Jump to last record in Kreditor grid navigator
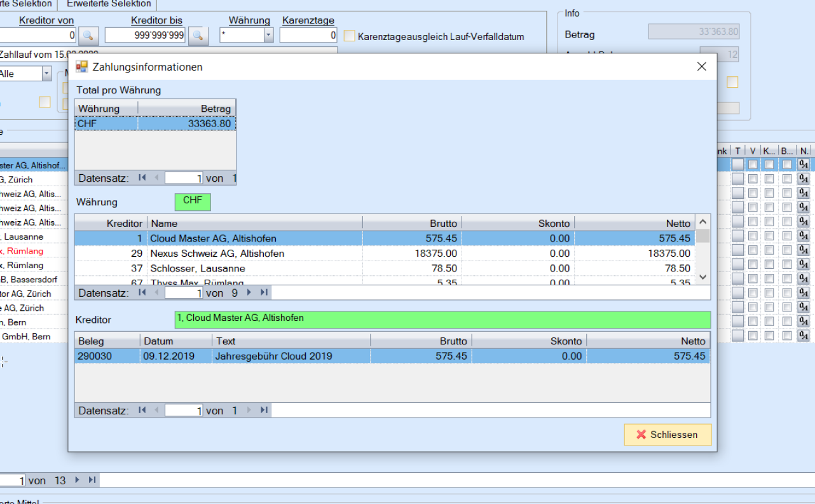This screenshot has width=815, height=504. (264, 292)
